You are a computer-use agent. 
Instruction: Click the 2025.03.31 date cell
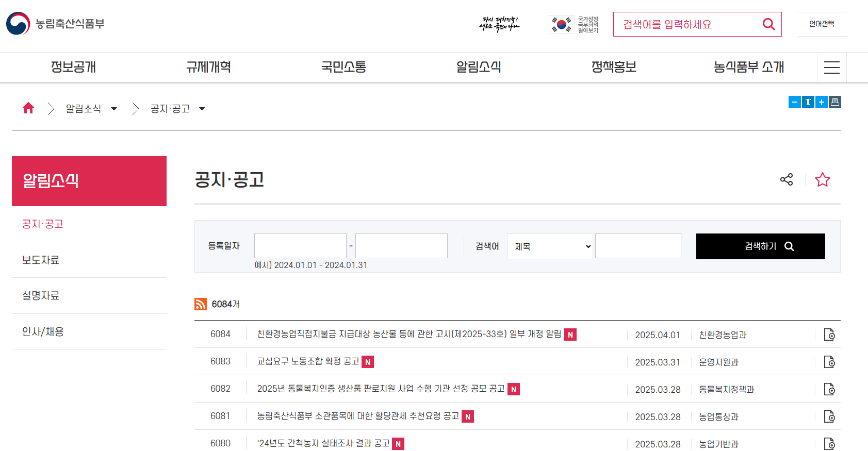(x=658, y=362)
